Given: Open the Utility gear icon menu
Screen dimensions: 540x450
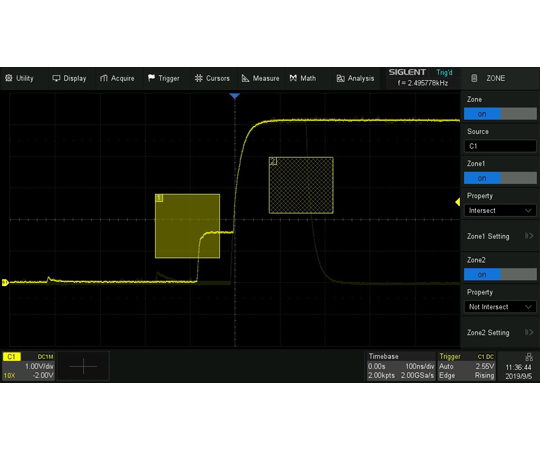Looking at the screenshot, I should (x=9, y=78).
